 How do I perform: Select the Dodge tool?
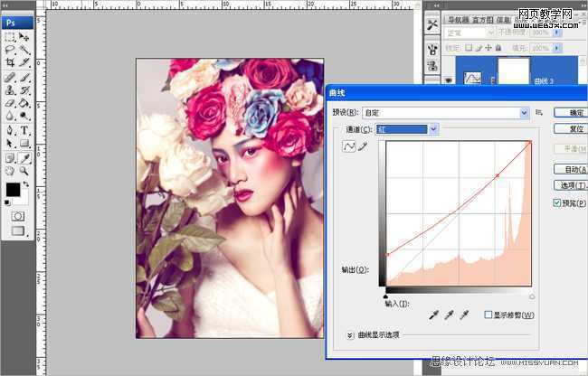tap(24, 116)
